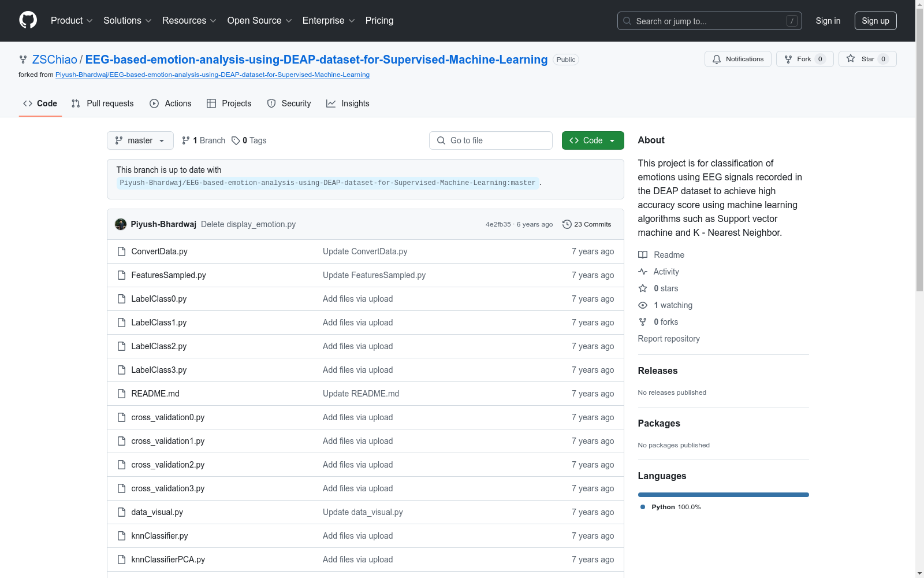Select the Security tab
This screenshot has height=578, width=924.
[x=289, y=103]
